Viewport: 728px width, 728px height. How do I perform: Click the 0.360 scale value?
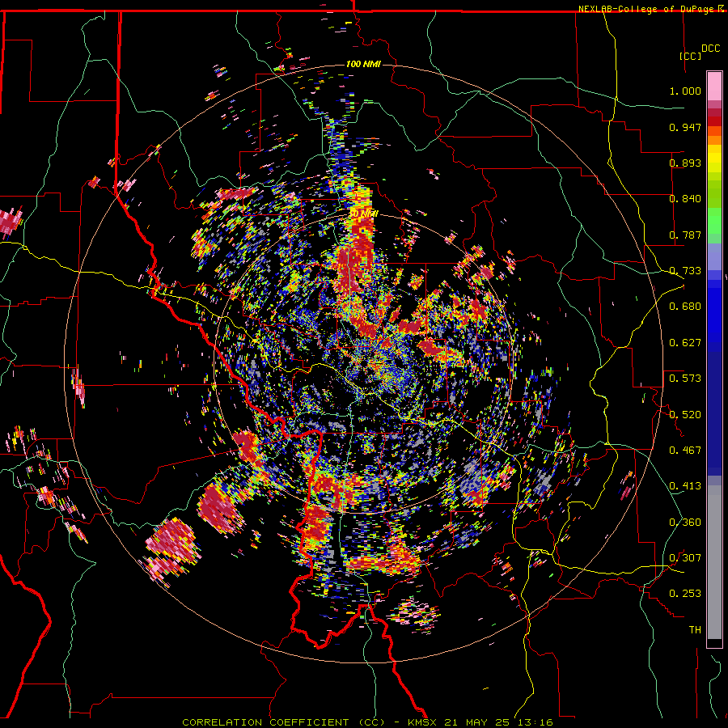[x=685, y=523]
